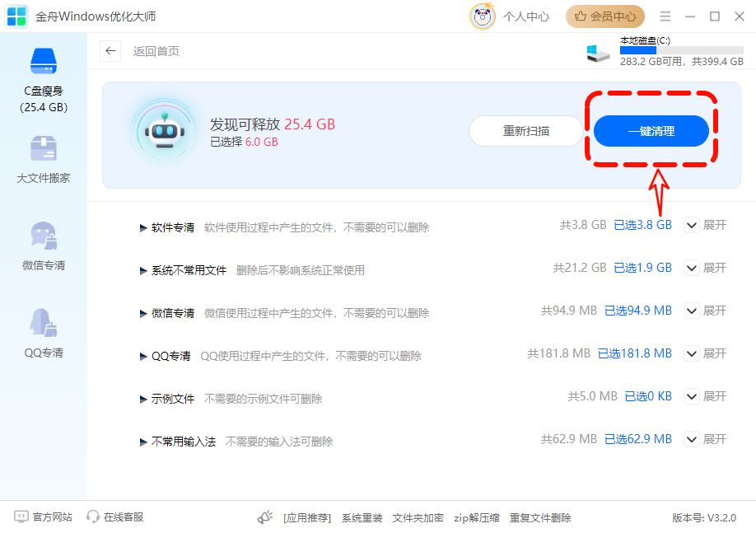Click 已选1.9 GB link

pos(642,268)
